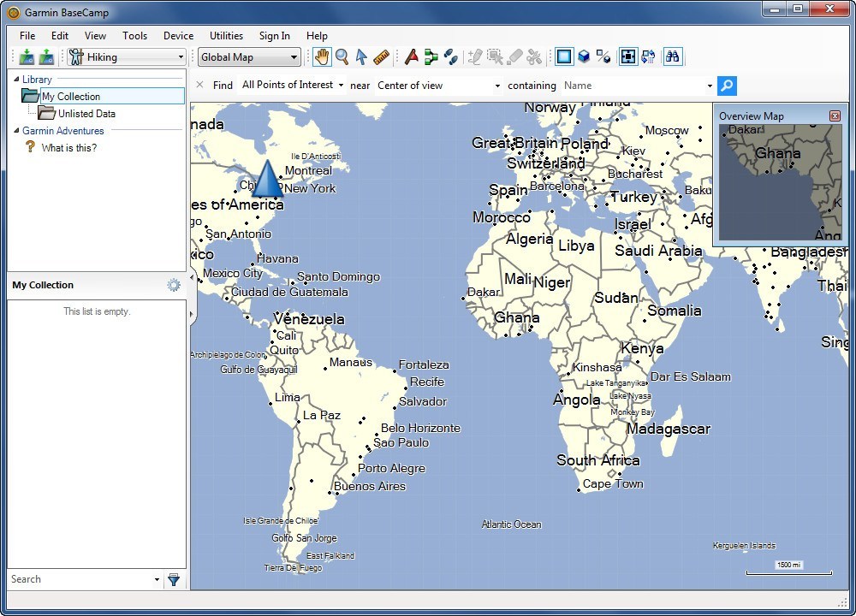
Task: Collapse the Library tree section
Action: tap(16, 79)
